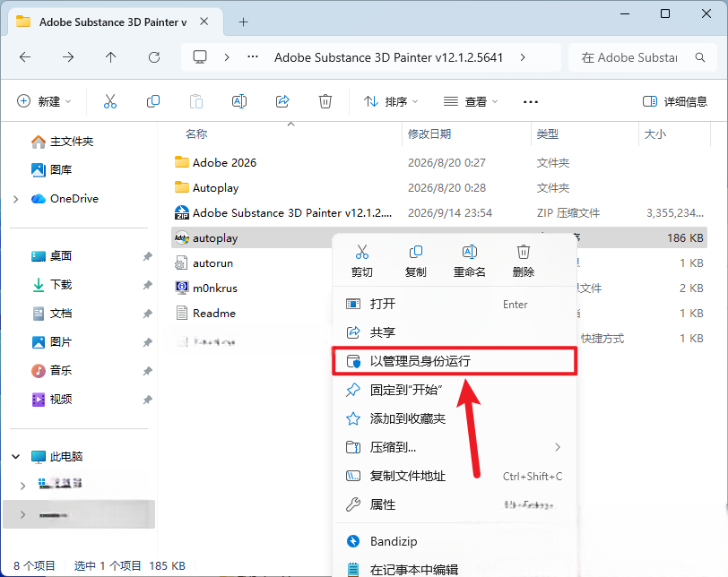Select 复制文件地址 in context menu

[455, 476]
